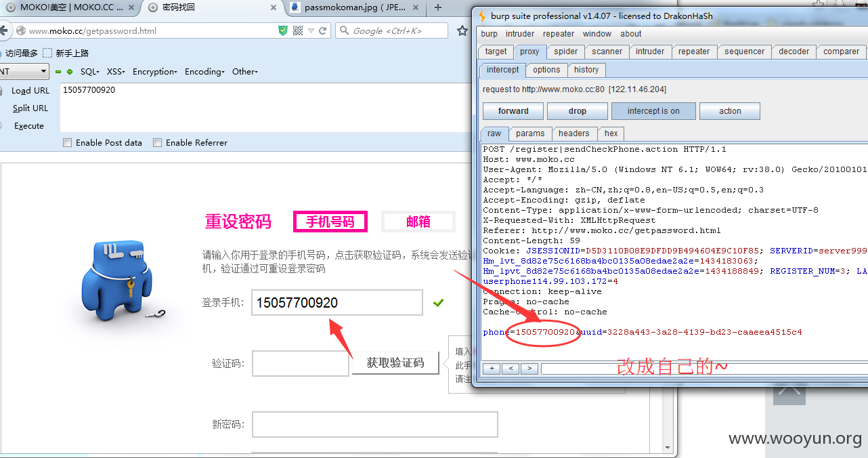
Task: Close the 密码找回 tab
Action: click(273, 7)
